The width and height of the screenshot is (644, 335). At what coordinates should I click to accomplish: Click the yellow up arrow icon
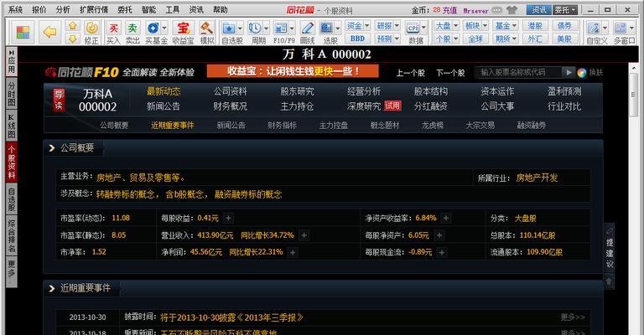[x=73, y=26]
